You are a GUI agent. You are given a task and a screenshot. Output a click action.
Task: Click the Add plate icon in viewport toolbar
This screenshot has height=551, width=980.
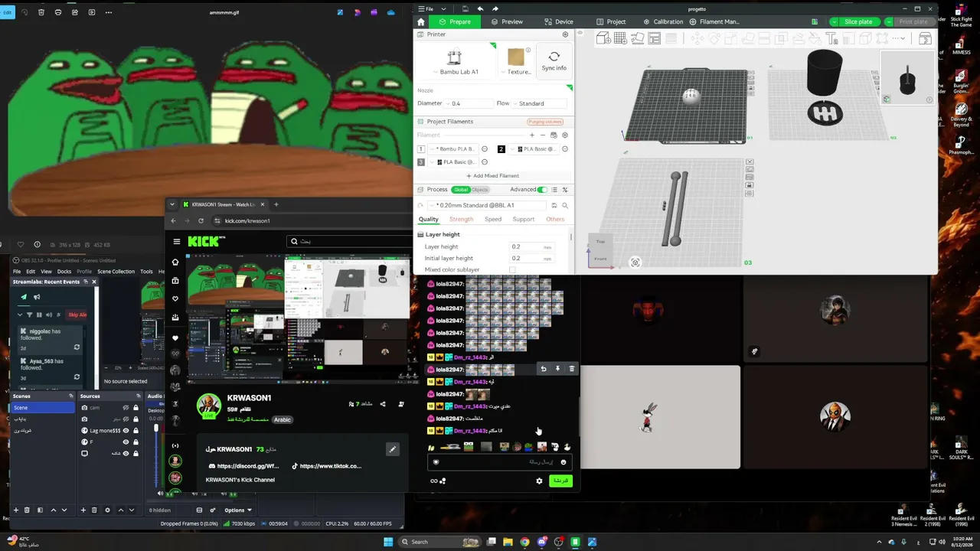pos(620,38)
